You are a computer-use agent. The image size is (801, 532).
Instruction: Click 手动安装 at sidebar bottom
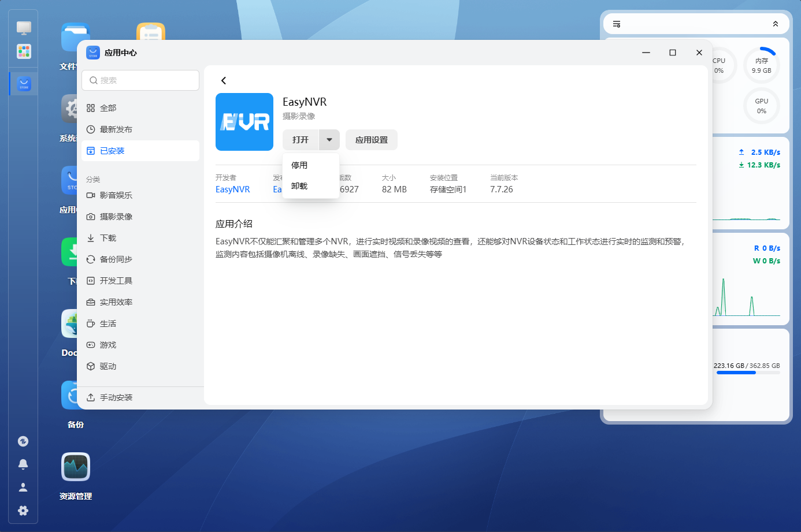point(140,397)
